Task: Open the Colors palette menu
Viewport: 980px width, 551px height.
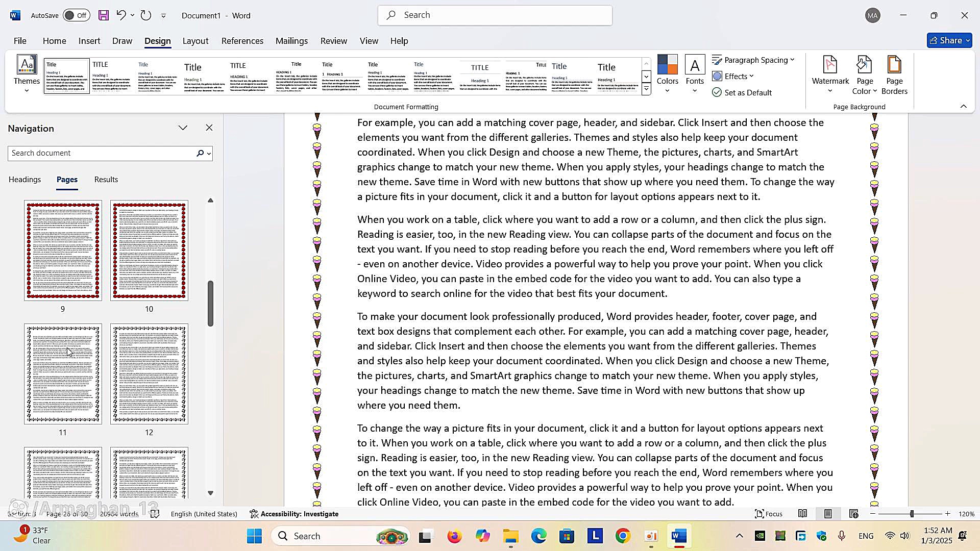Action: point(667,74)
